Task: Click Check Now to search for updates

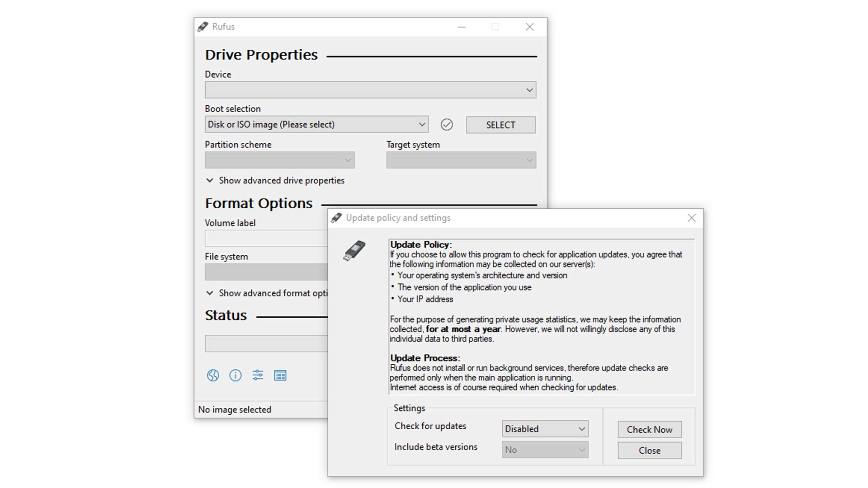Action: click(x=649, y=429)
